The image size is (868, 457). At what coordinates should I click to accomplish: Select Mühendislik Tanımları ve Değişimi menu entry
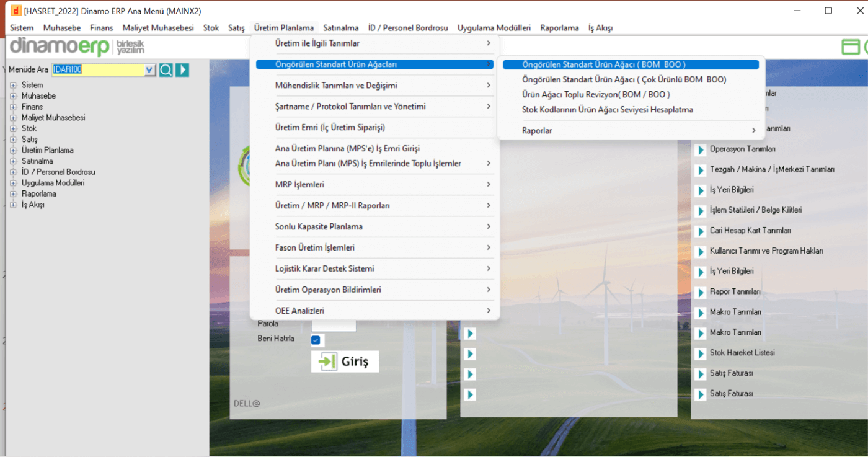click(375, 86)
